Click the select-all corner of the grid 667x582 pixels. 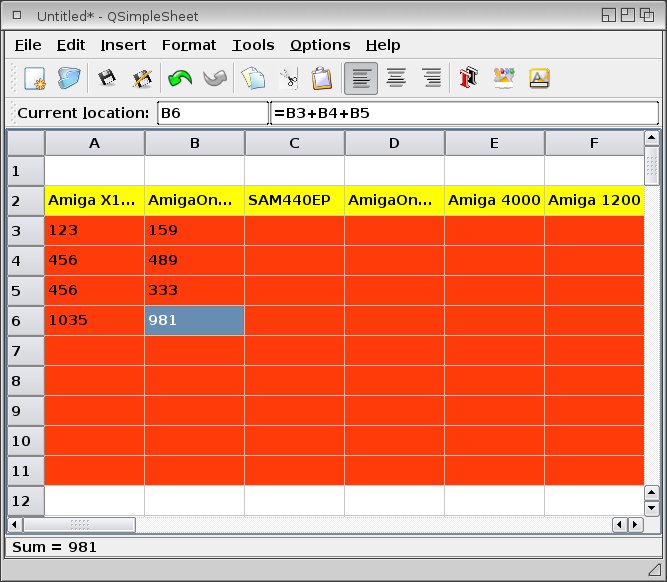26,143
